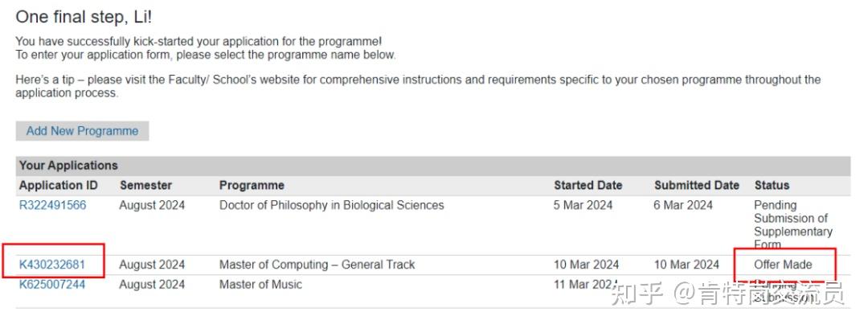The height and width of the screenshot is (329, 868).
Task: Click the Your Applications section heading
Action: tap(68, 166)
